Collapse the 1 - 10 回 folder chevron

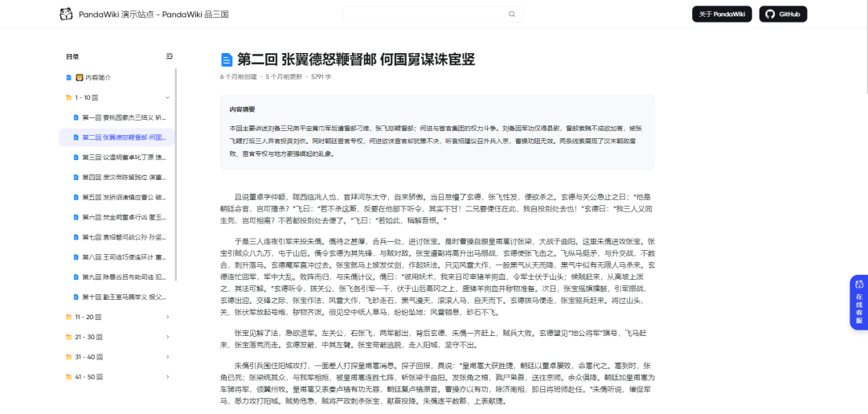click(x=167, y=97)
